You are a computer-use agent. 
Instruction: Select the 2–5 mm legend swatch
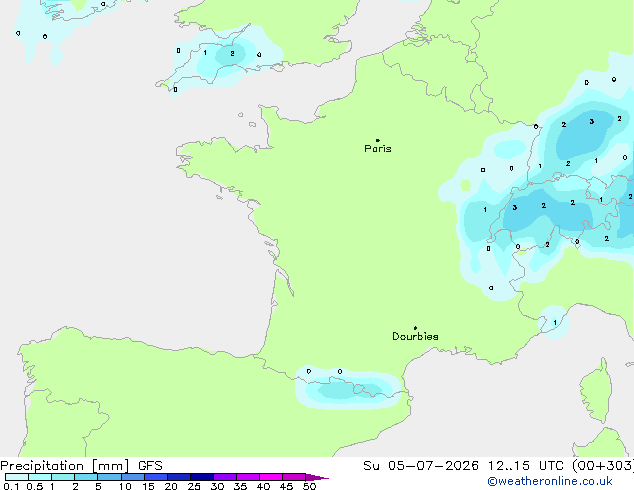(86, 477)
